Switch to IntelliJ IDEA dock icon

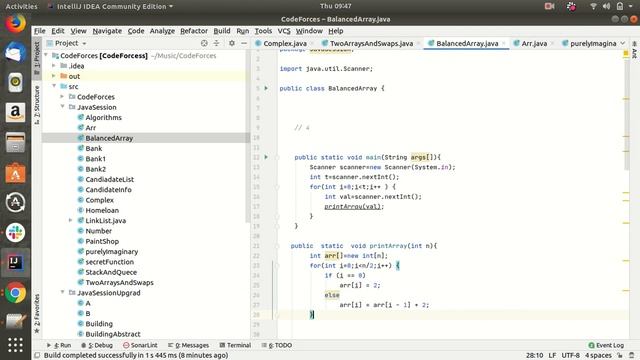(15, 262)
